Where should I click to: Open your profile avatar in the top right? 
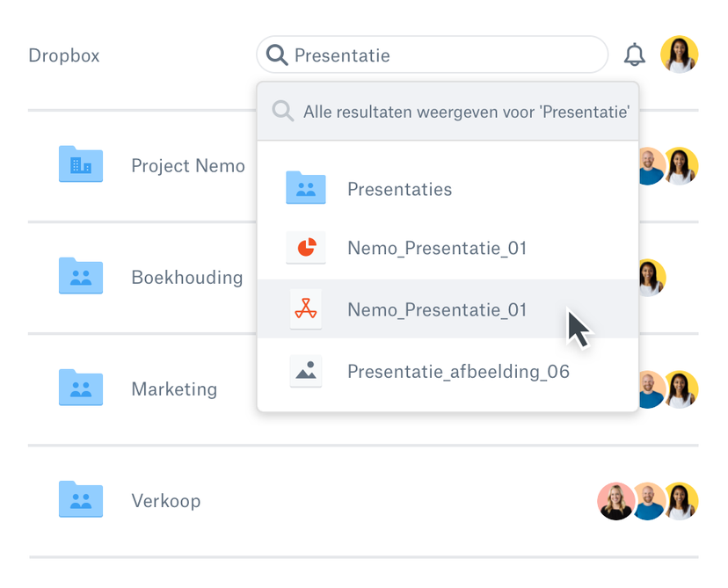[x=680, y=54]
